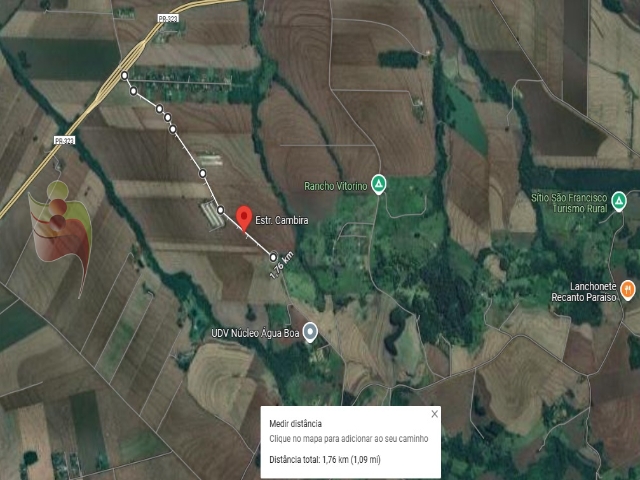
Task: Click the UDV Núcleo Água Boa pin
Action: tap(311, 332)
